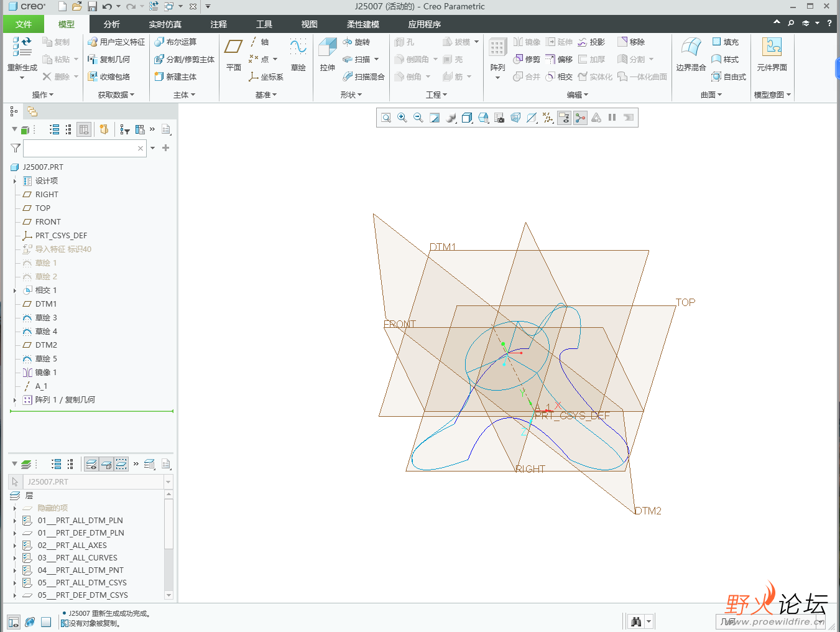The height and width of the screenshot is (632, 840).
Task: Select DTM1 in the model tree
Action: pyautogui.click(x=46, y=304)
